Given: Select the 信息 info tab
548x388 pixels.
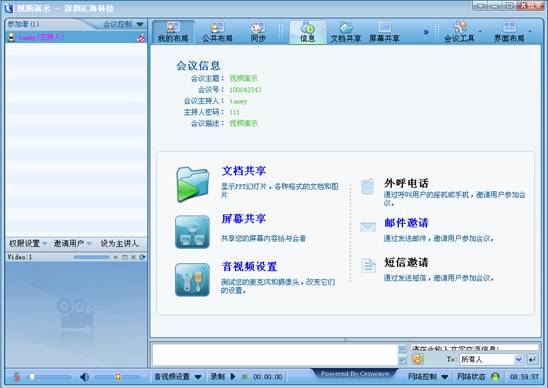Looking at the screenshot, I should coord(307,32).
